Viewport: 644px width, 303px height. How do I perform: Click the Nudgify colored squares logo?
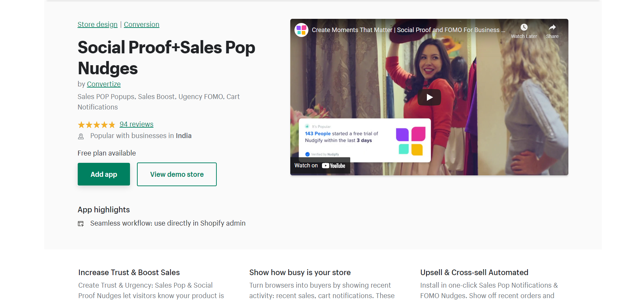tap(411, 141)
